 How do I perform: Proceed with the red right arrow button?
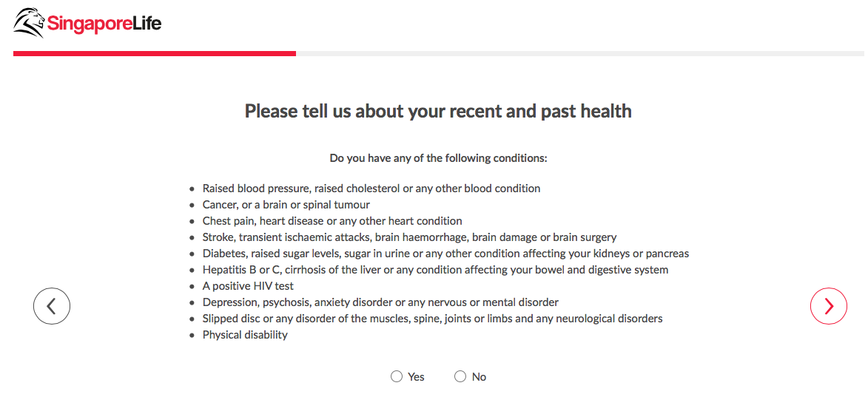828,306
